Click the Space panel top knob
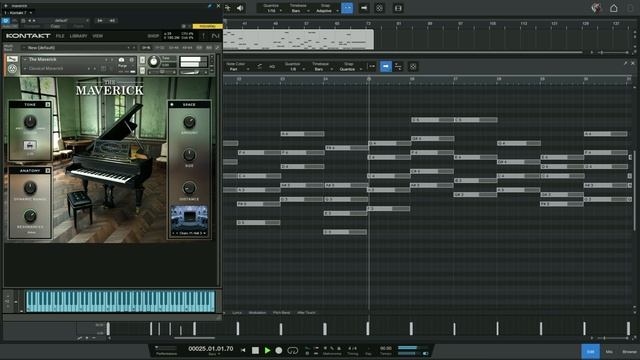Image resolution: width=640 pixels, height=360 pixels. pos(189,122)
